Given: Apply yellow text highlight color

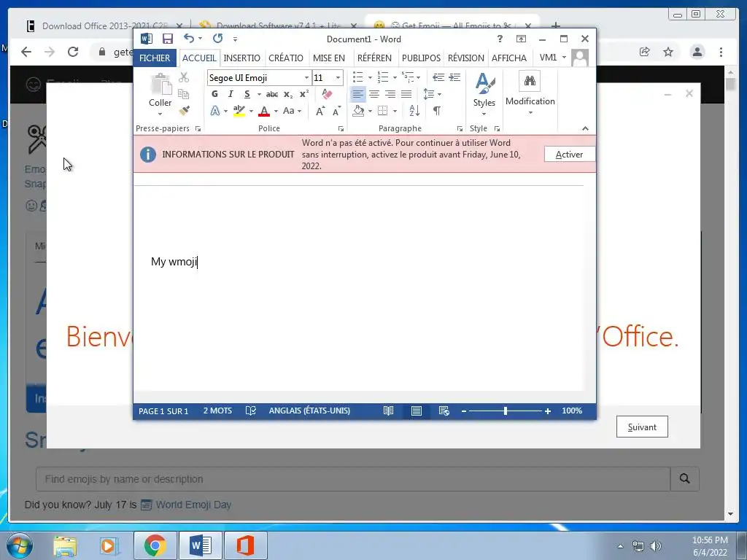Looking at the screenshot, I should (x=239, y=111).
